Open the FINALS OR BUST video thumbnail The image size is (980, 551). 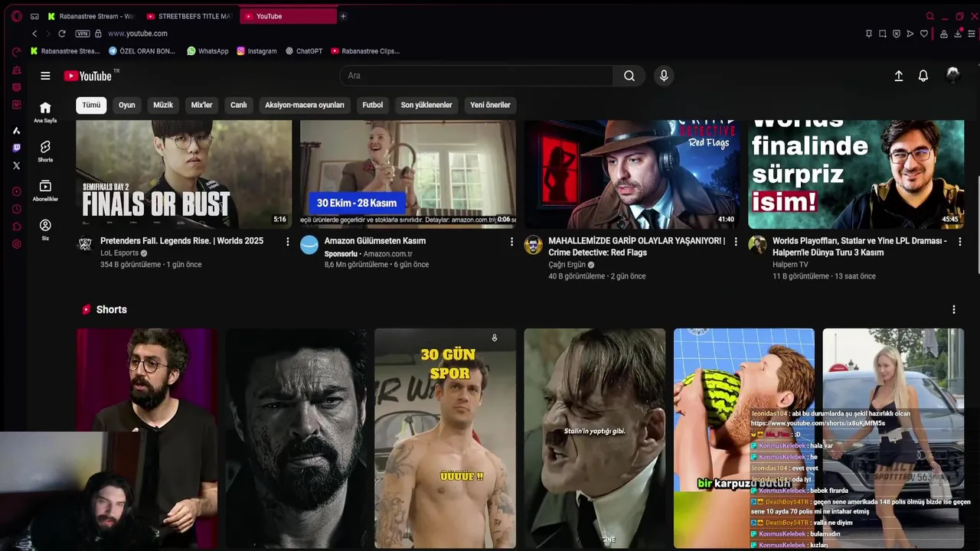[x=184, y=174]
